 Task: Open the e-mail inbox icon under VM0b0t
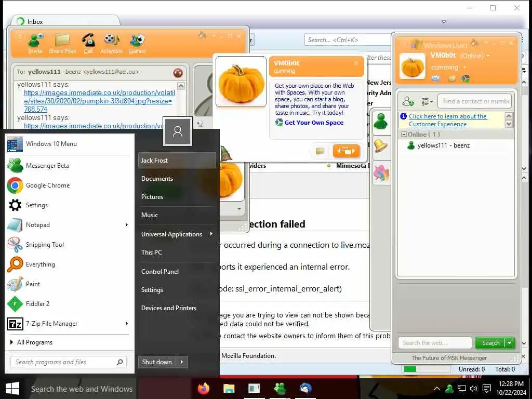[436, 79]
